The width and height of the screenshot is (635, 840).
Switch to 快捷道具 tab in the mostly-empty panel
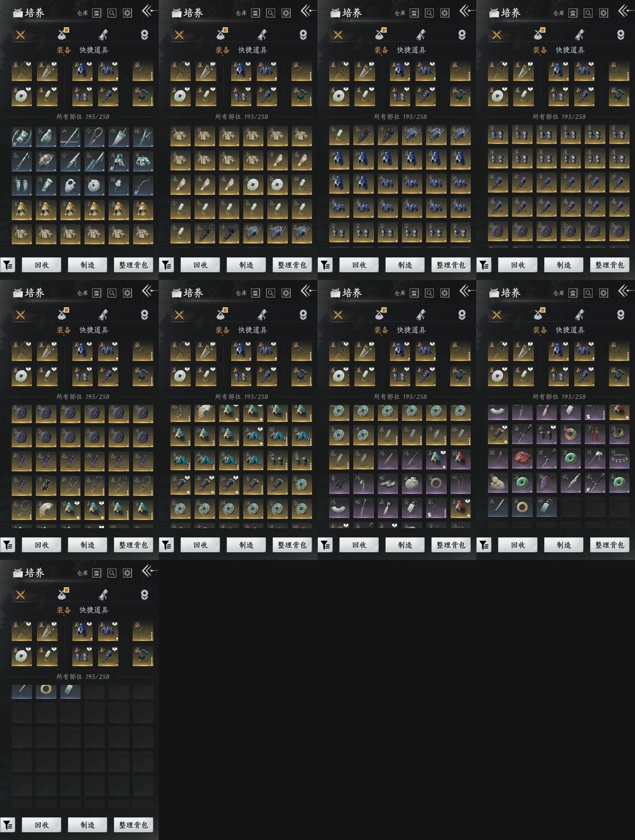(x=94, y=610)
